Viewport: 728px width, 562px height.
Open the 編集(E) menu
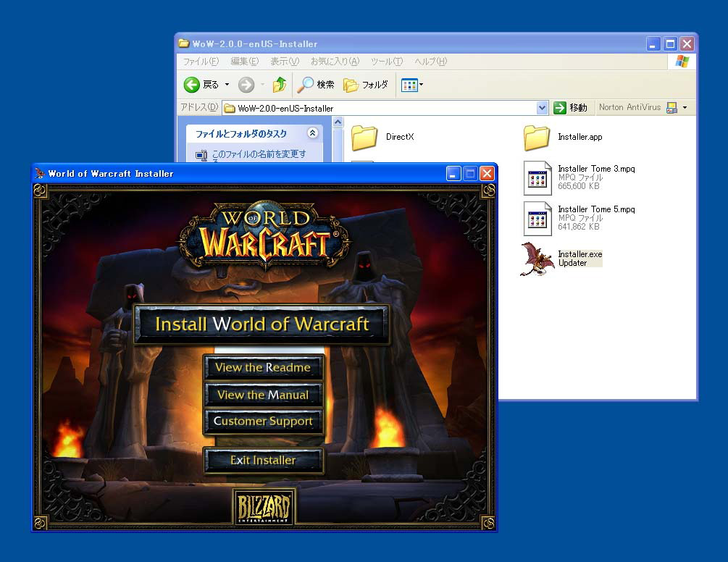(x=245, y=62)
